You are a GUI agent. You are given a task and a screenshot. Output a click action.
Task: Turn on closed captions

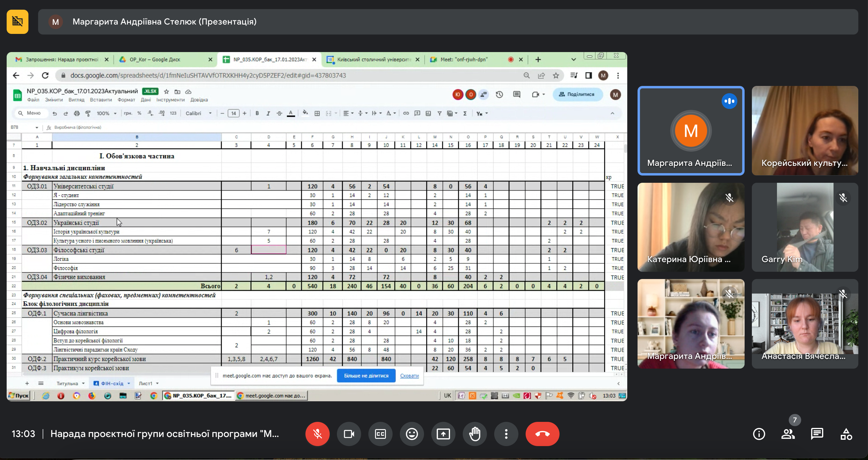tap(380, 434)
